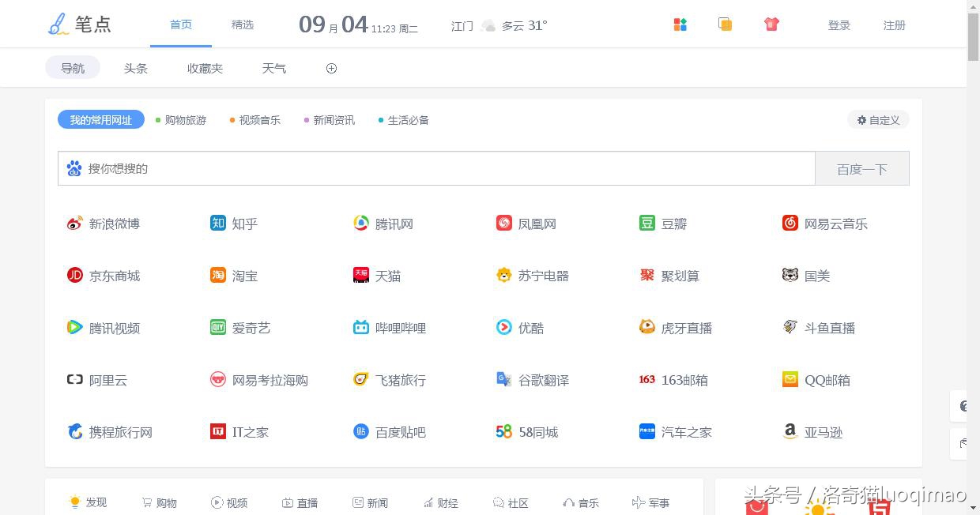980x515 pixels.
Task: Add a new tab with plus icon
Action: (331, 69)
